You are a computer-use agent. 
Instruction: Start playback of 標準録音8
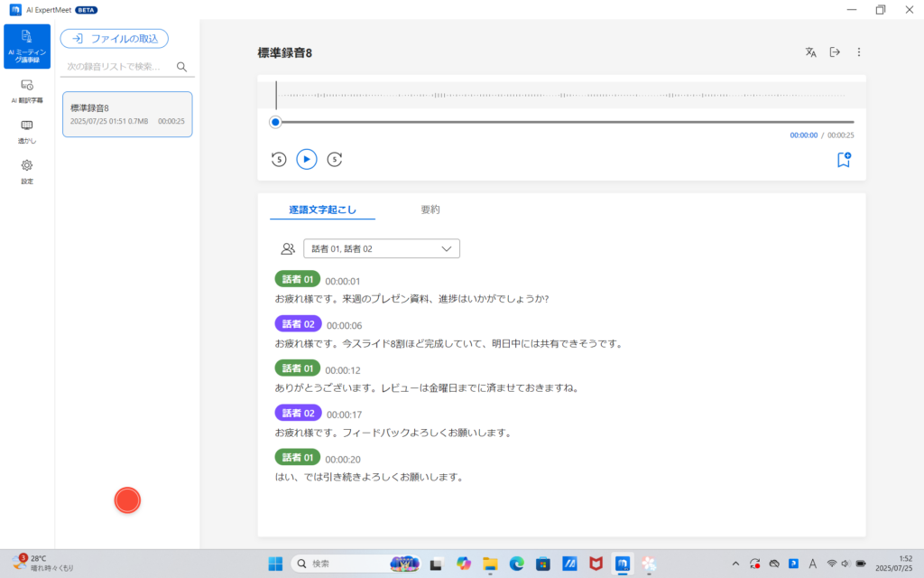click(x=307, y=159)
